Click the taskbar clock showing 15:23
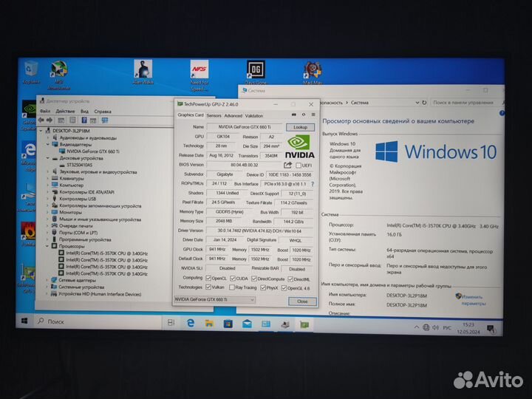 [468, 328]
